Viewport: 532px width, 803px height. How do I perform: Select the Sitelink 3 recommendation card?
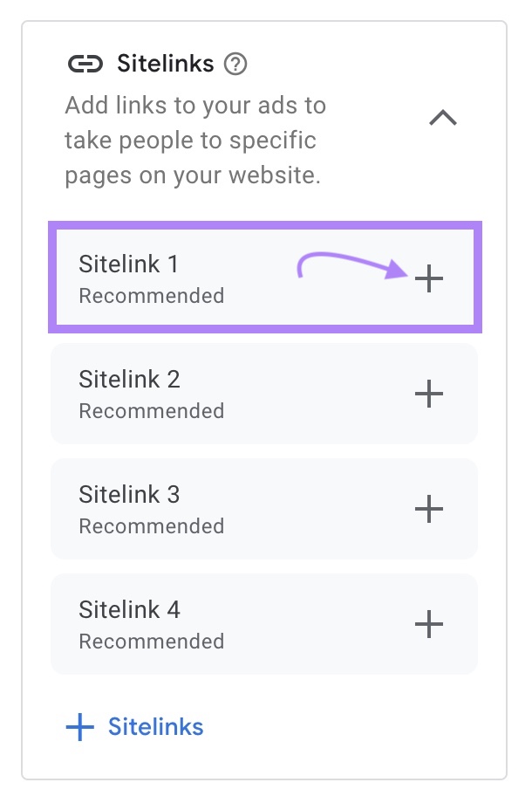pos(262,509)
